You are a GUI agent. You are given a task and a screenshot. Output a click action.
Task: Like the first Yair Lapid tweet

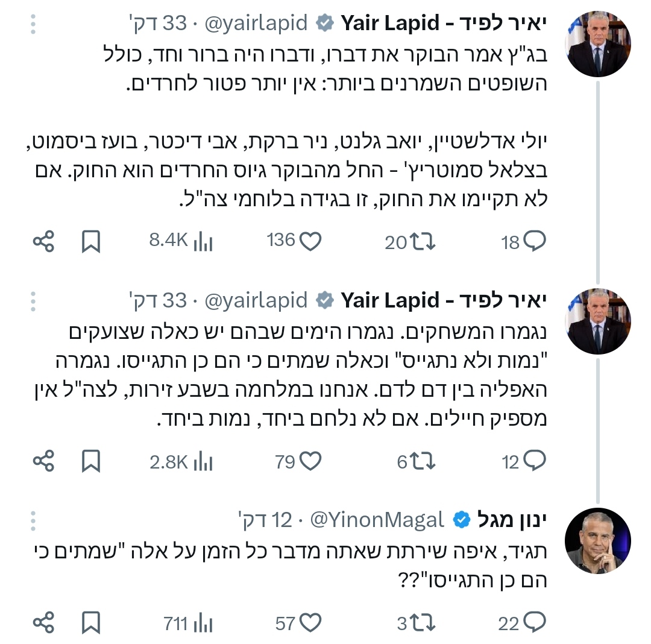point(310,242)
